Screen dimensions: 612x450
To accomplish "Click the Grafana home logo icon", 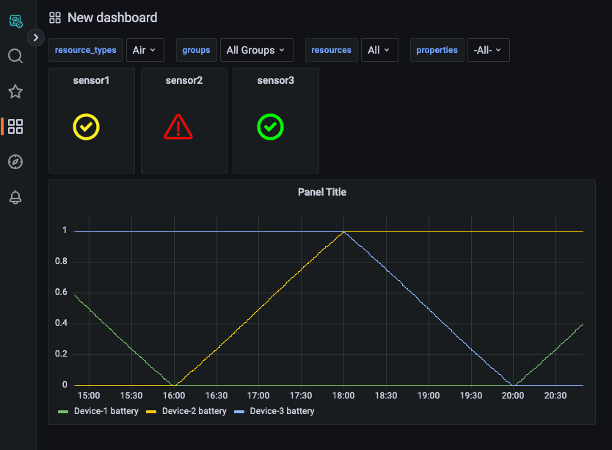I will 16,21.
